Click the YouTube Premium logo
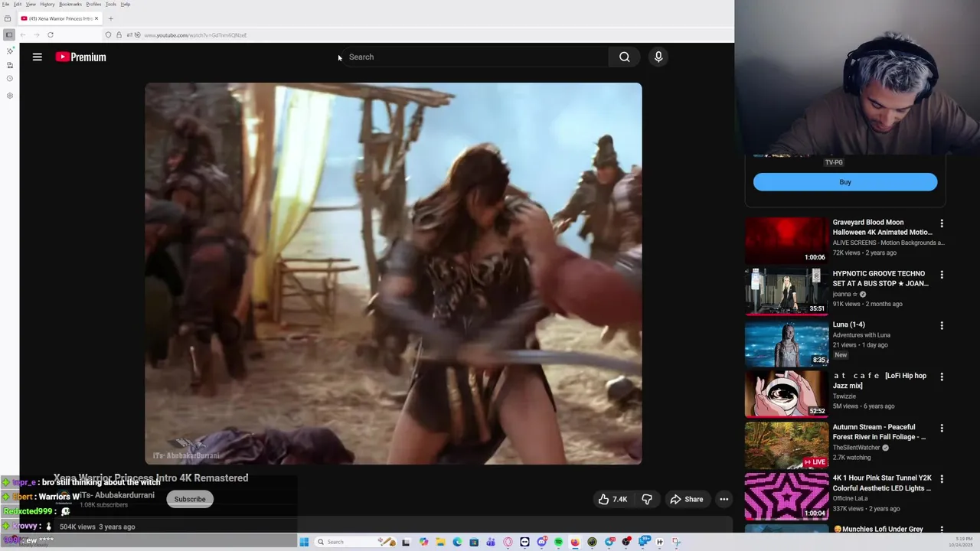This screenshot has height=551, width=980. tap(80, 57)
